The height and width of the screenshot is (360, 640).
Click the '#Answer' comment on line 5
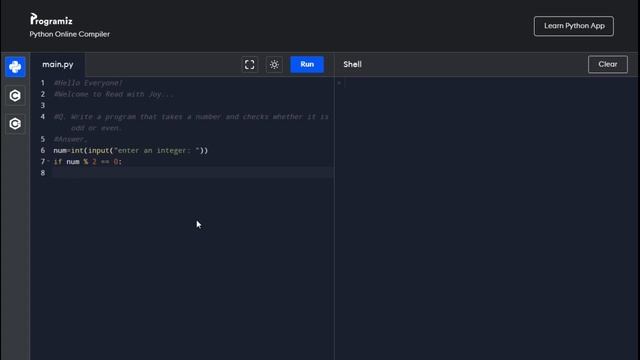[x=70, y=139]
